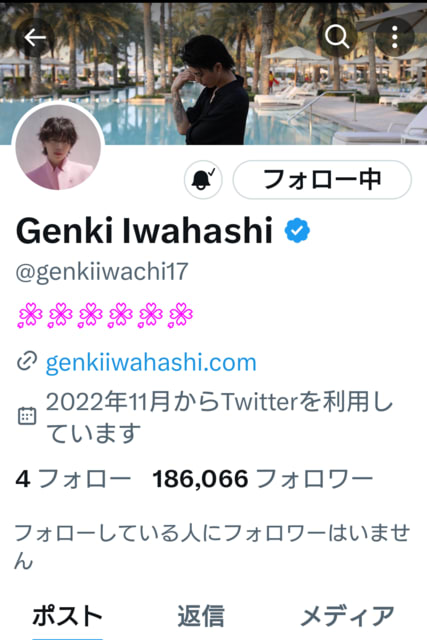Tap the Genki Iwahashi display name

(144, 231)
